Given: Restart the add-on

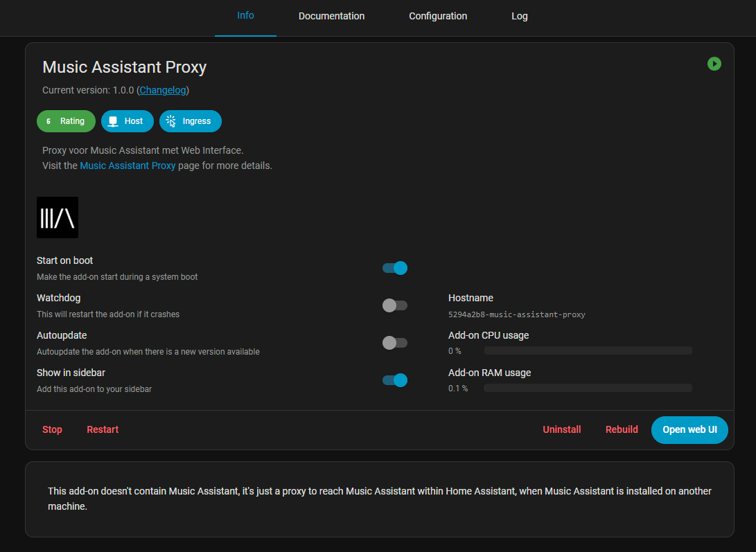Looking at the screenshot, I should tap(103, 429).
